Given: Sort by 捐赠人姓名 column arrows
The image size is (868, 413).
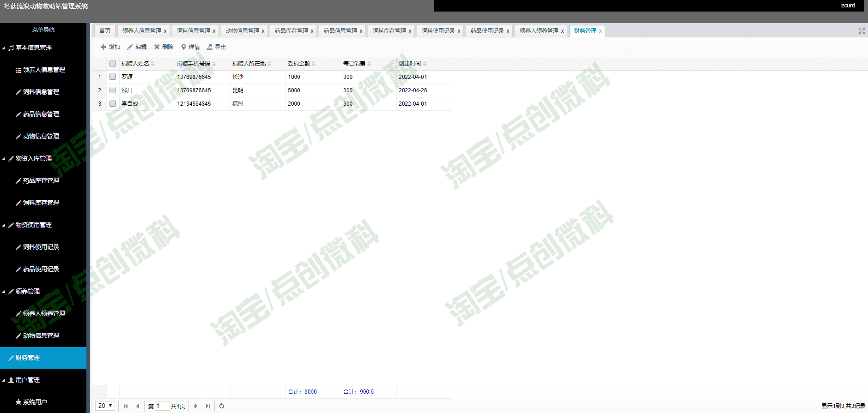Looking at the screenshot, I should click(x=153, y=64).
